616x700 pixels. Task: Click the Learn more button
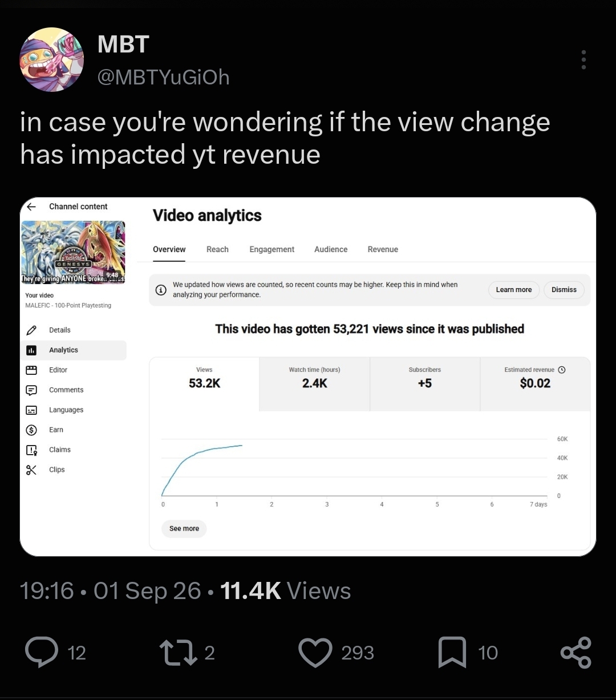[513, 290]
